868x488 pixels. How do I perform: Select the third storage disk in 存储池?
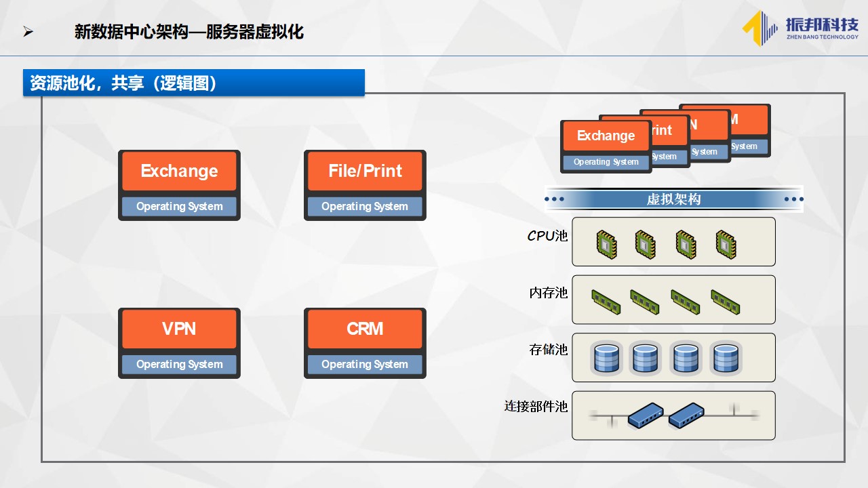tap(686, 358)
